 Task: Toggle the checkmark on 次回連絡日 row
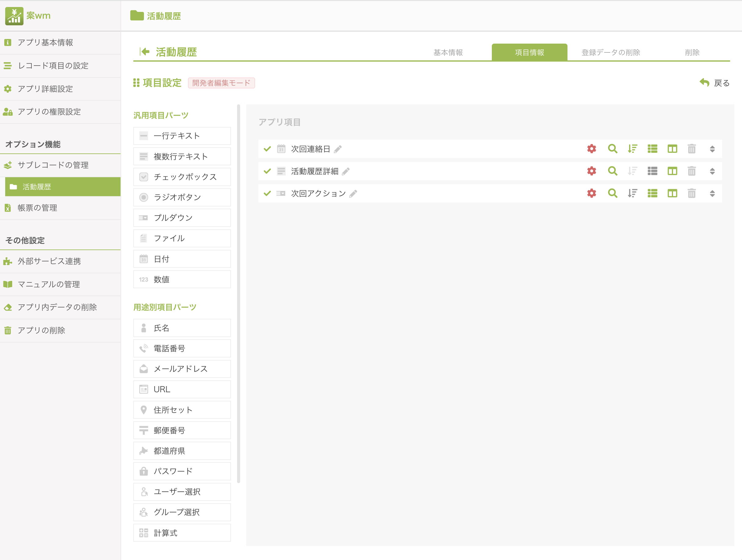click(267, 149)
